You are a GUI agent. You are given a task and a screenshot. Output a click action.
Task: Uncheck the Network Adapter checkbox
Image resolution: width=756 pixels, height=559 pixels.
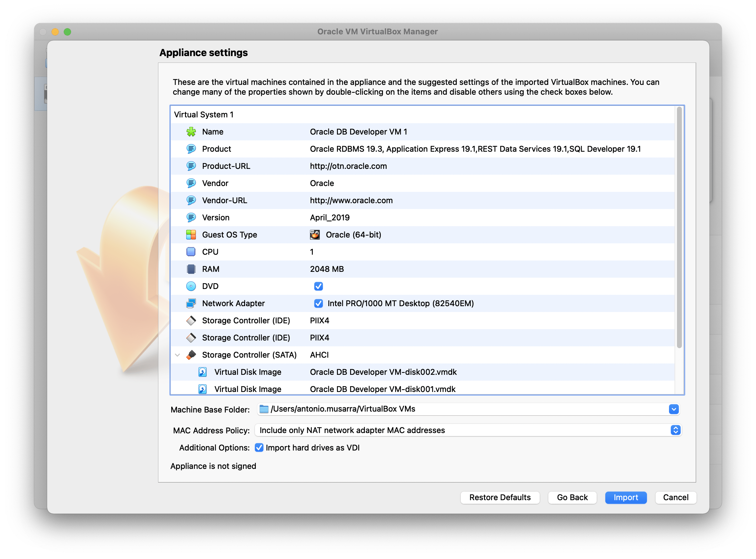coord(319,303)
